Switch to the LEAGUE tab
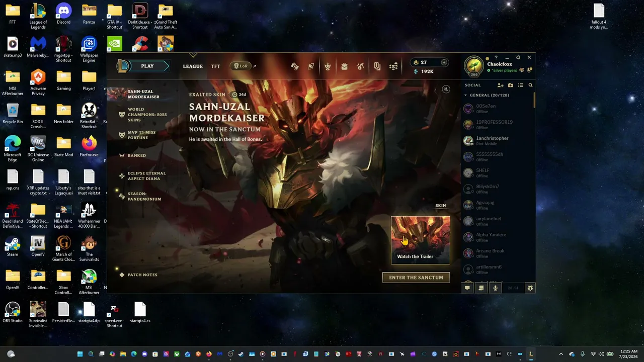 (x=193, y=66)
